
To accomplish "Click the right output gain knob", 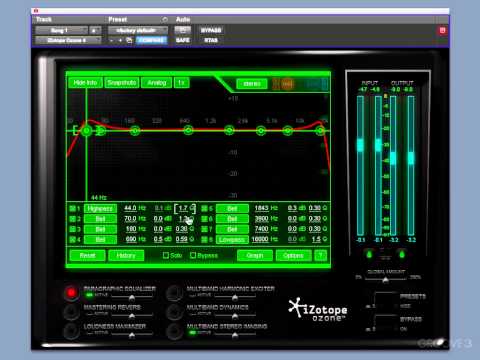I will coord(402,255).
